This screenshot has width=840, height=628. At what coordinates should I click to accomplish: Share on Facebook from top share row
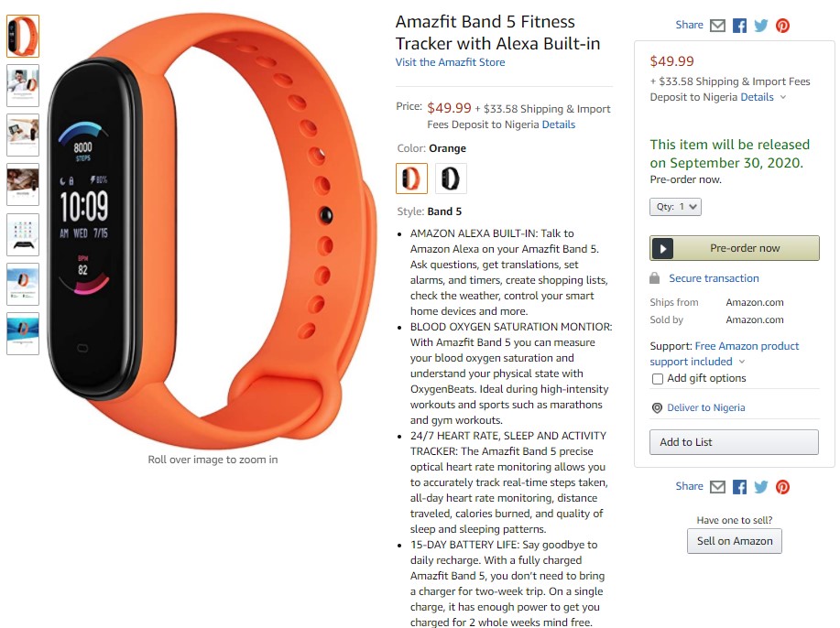coord(739,25)
